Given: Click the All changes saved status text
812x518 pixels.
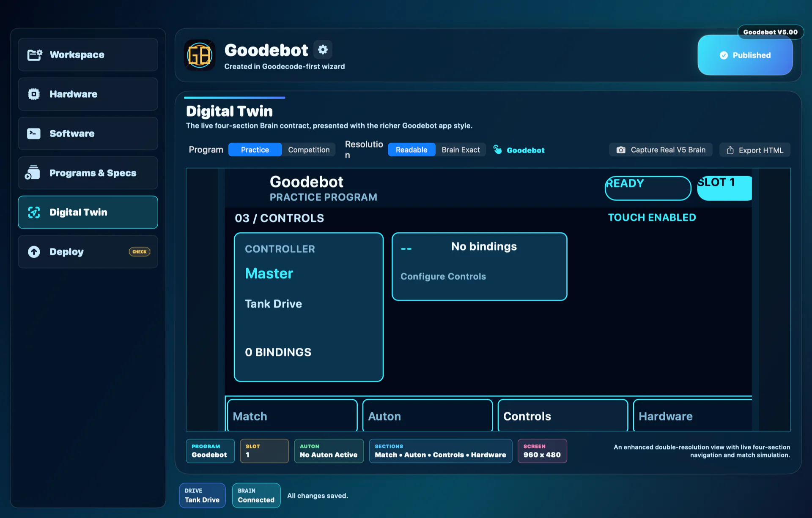Looking at the screenshot, I should 318,496.
